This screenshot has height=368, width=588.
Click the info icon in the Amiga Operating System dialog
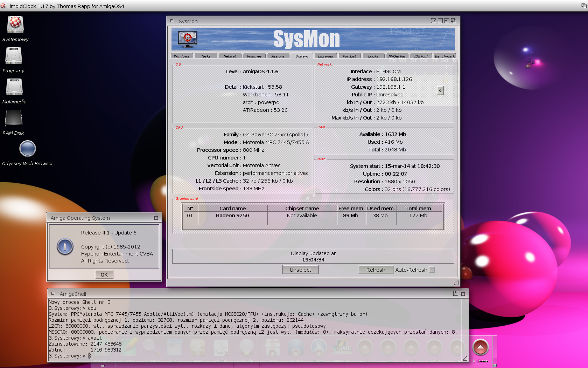pyautogui.click(x=65, y=247)
